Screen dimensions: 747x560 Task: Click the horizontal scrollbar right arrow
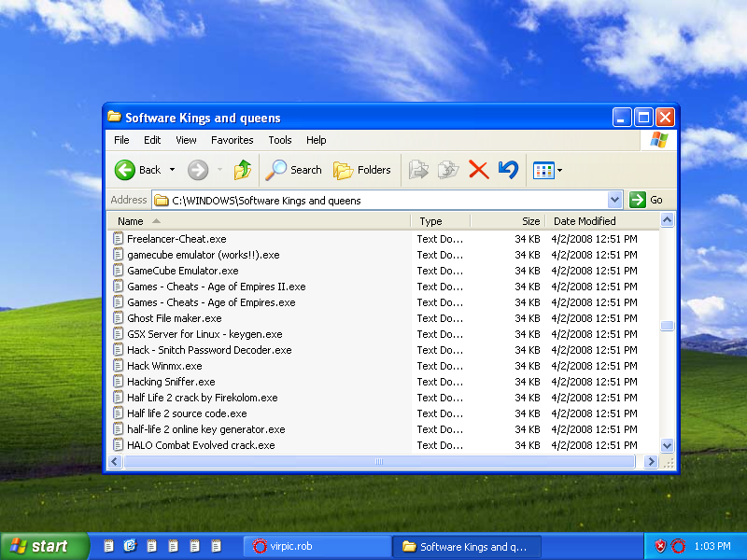[x=651, y=461]
